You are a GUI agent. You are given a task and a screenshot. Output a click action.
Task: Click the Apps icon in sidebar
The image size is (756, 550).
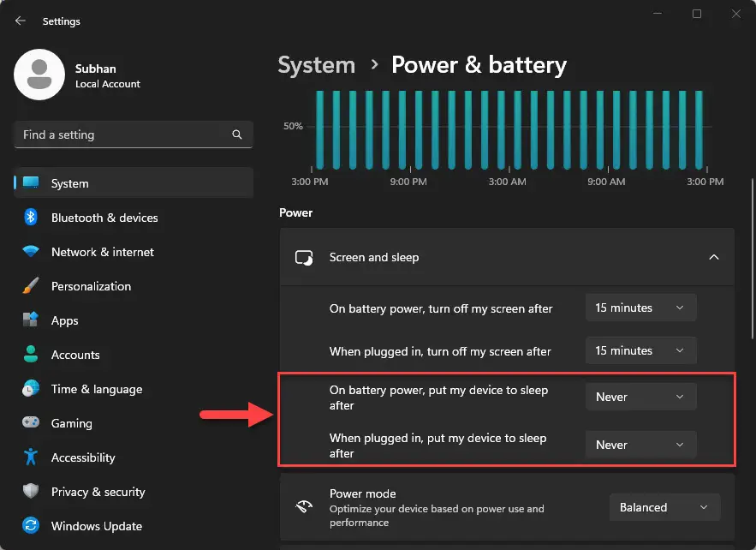tap(31, 320)
